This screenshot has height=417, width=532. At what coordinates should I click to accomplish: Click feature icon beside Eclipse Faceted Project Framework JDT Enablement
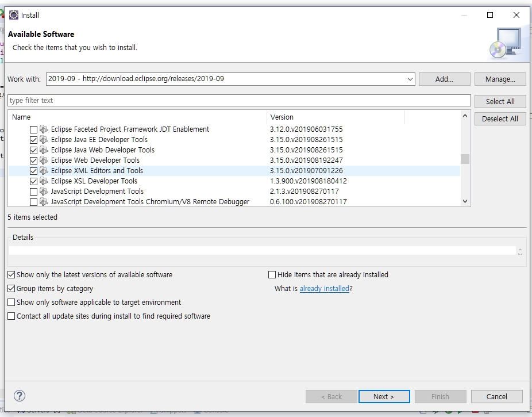(x=44, y=129)
